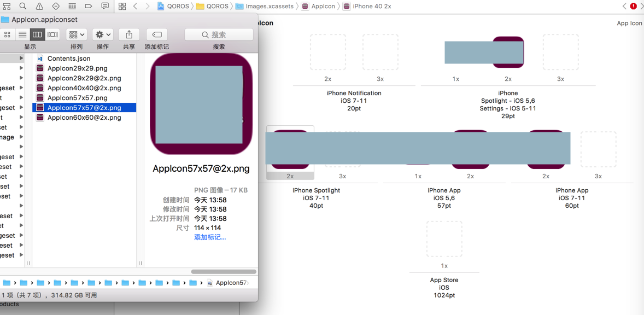The image size is (644, 315).
Task: Select Settings 29pt 2x icon slot
Action: click(508, 52)
